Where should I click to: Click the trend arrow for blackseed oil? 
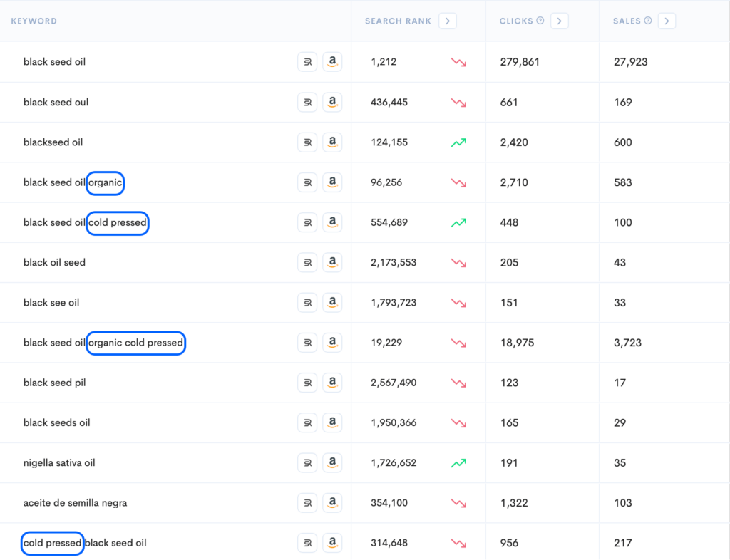[458, 142]
